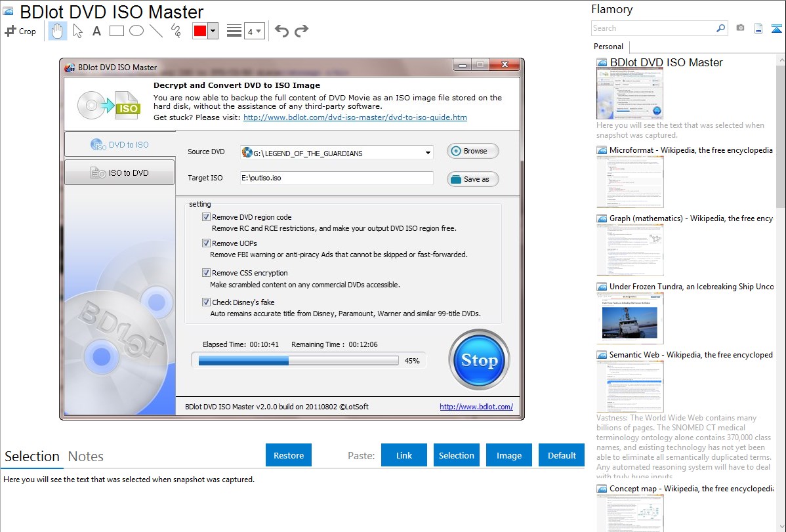Choose the ellipse shape tool
The height and width of the screenshot is (532, 786).
[136, 31]
